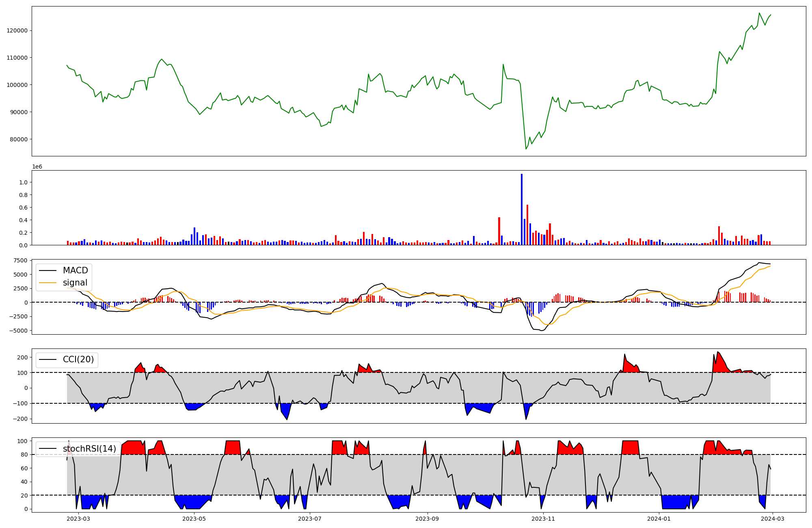
Task: Click the -5000 MACD axis tick label
Action: coord(18,331)
